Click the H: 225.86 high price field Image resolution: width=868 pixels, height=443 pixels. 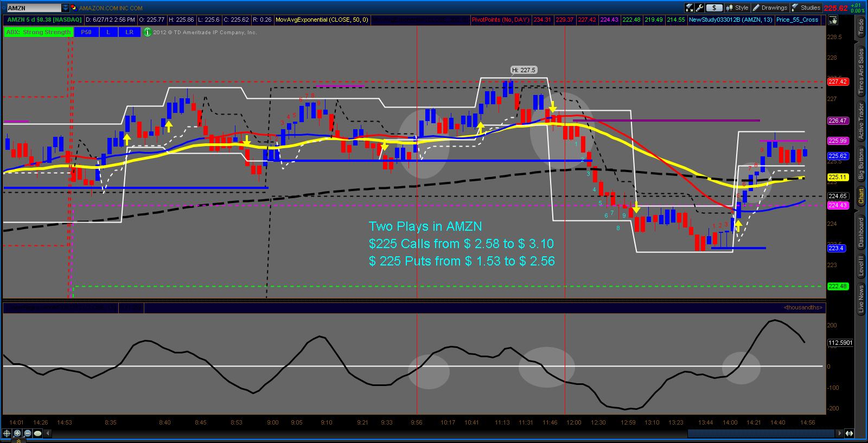pyautogui.click(x=181, y=20)
